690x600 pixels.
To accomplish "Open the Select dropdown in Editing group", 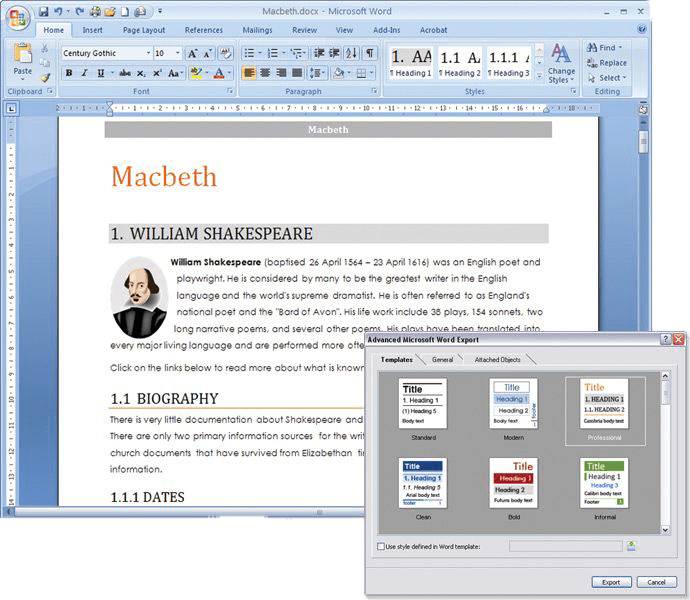I will pyautogui.click(x=607, y=78).
